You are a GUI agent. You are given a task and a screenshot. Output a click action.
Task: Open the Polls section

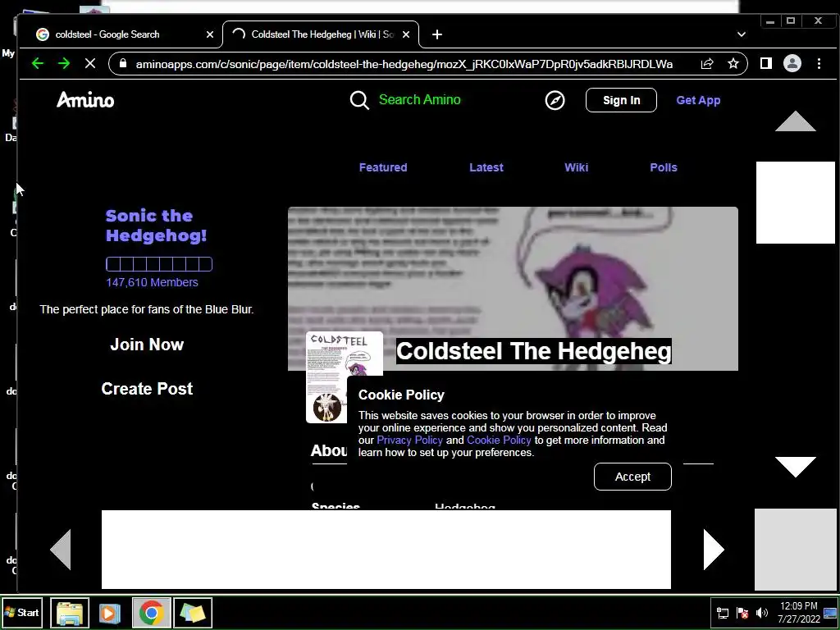click(664, 167)
